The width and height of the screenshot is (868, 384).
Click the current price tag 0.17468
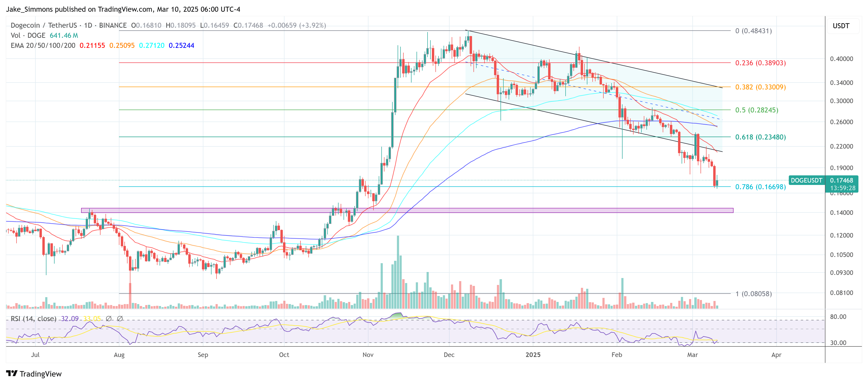(841, 181)
